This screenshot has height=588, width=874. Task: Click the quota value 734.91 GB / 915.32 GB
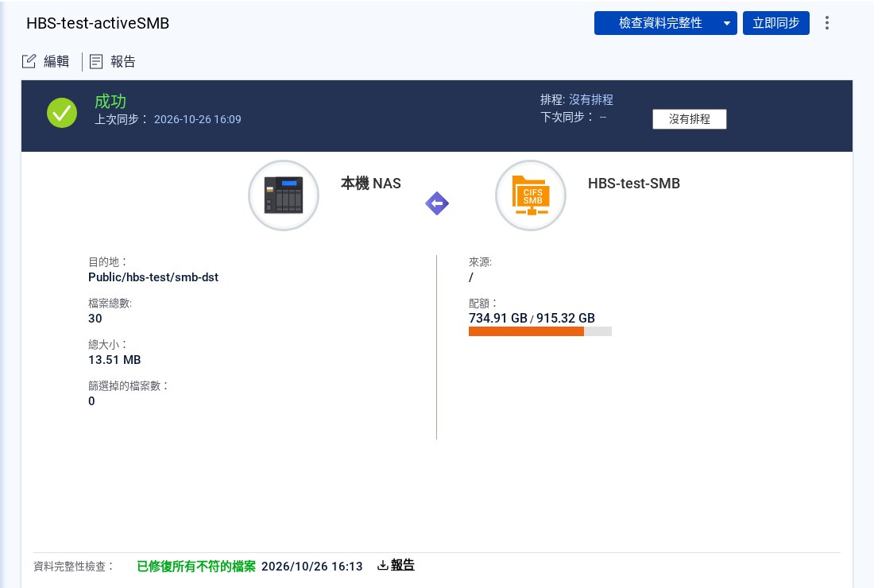click(x=532, y=319)
